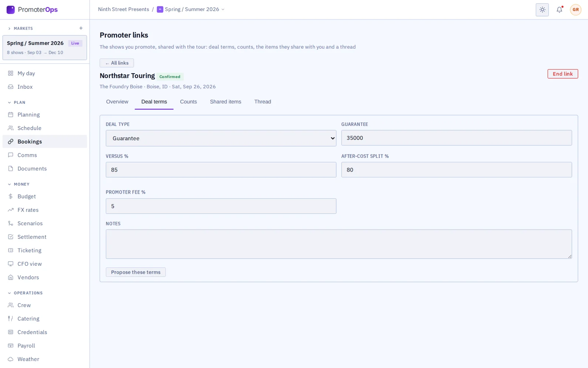Click the Settlement check icon

point(11,237)
